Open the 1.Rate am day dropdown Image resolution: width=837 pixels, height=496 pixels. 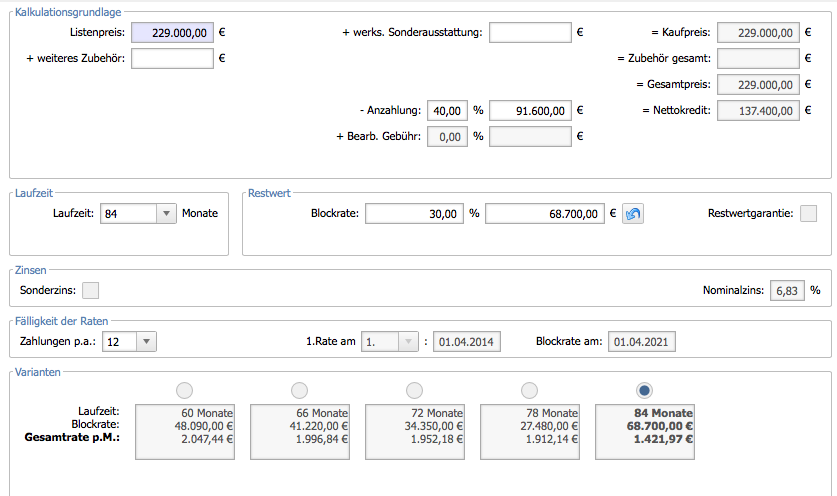408,341
